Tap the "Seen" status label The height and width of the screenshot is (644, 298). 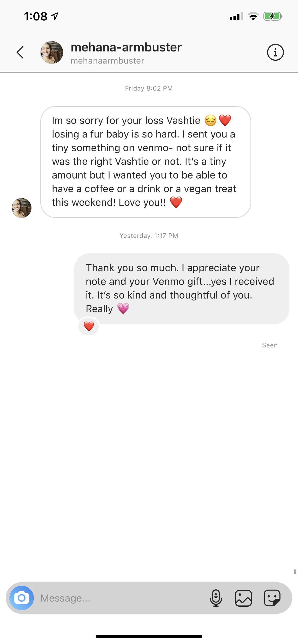click(270, 345)
